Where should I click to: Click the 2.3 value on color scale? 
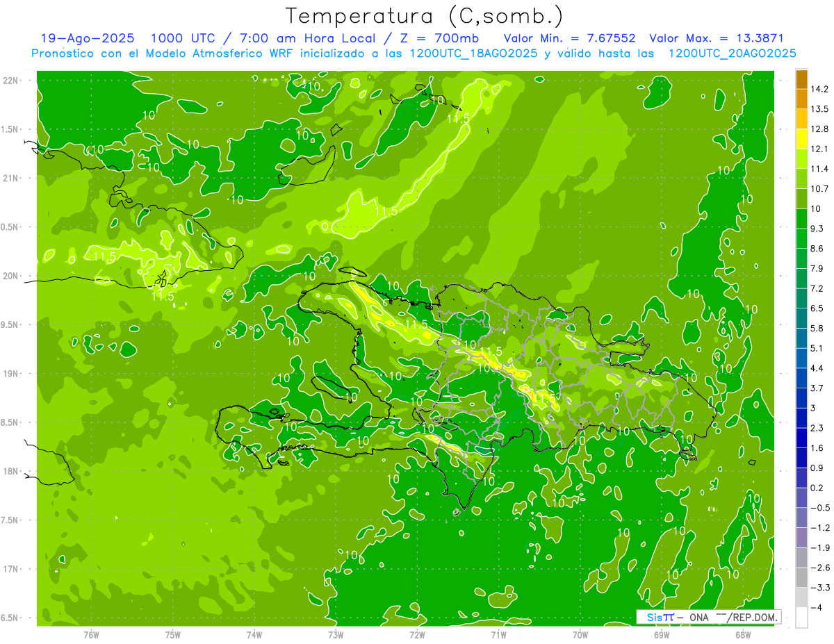[x=817, y=428]
